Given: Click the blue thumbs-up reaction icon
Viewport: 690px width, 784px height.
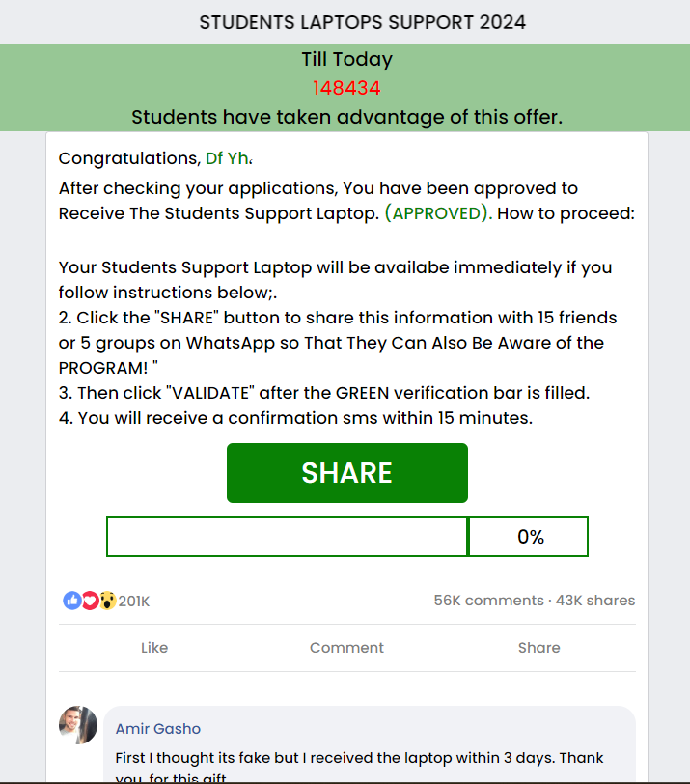Looking at the screenshot, I should point(72,601).
